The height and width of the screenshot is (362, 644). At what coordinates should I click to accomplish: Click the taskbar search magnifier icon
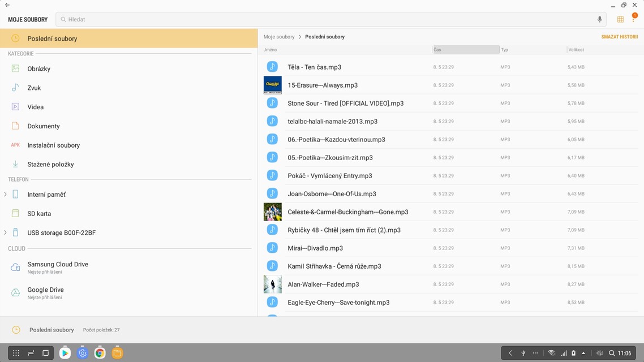(612, 353)
